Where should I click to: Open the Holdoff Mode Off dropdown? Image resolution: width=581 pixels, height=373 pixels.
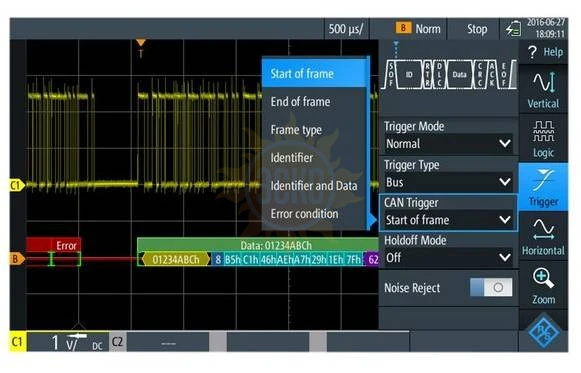pos(448,258)
